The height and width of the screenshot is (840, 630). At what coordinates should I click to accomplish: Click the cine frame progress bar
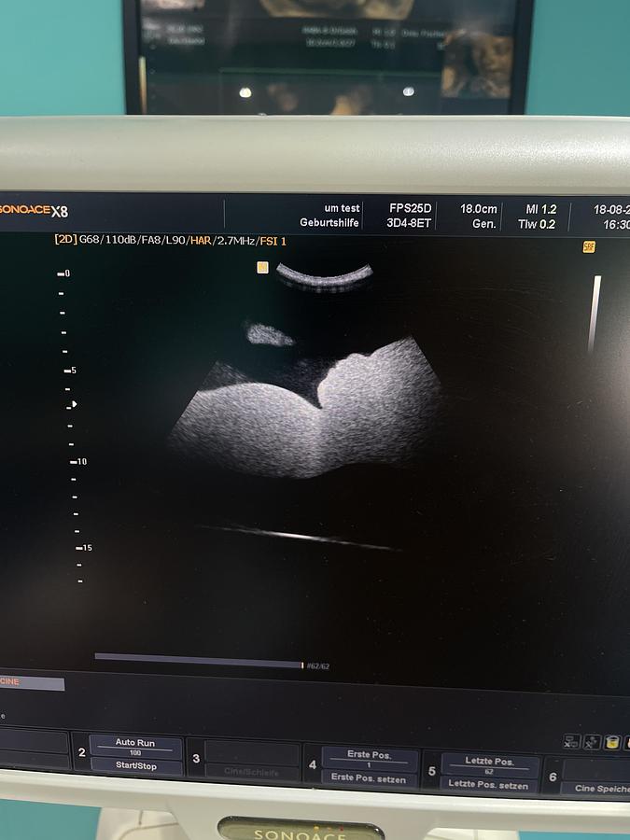[x=200, y=661]
